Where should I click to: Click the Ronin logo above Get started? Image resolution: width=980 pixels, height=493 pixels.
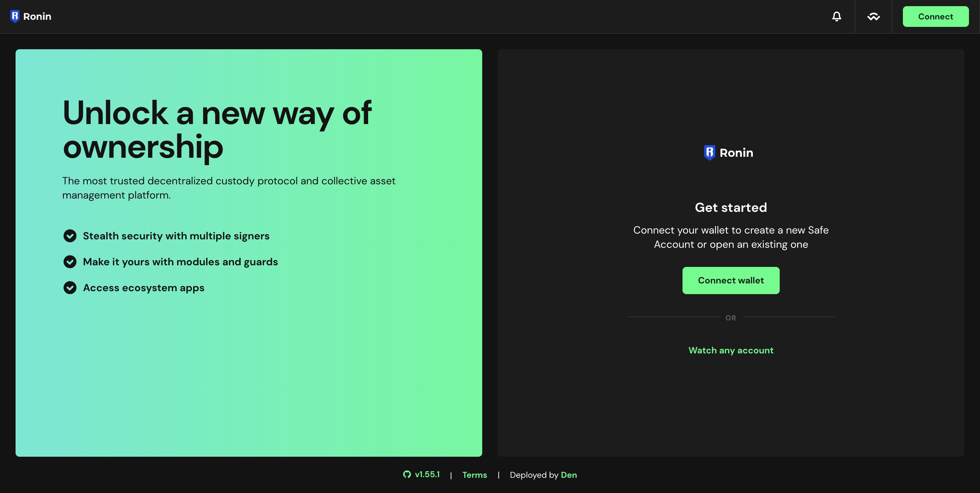(x=728, y=153)
